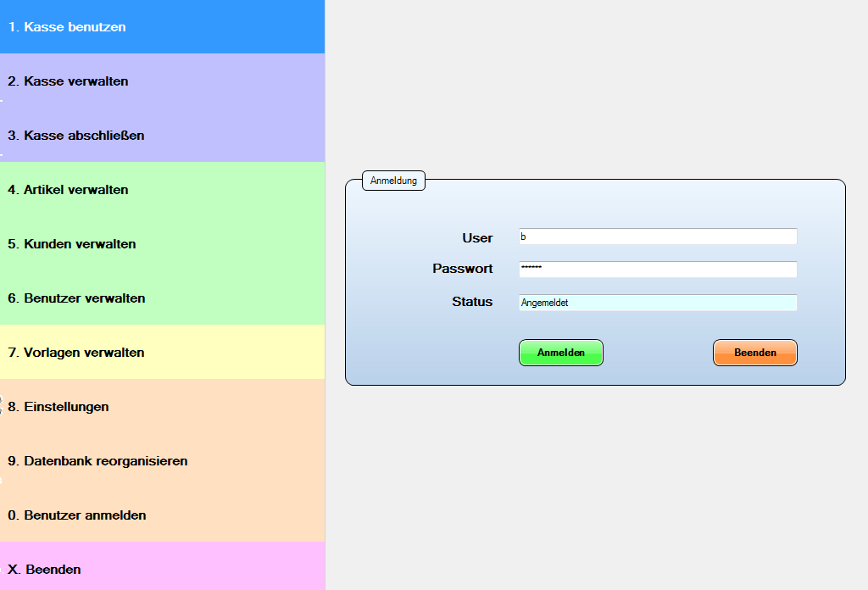Screen dimensions: 868x590
Task: Open '6. Benutzer verwalten'
Action: tap(162, 298)
